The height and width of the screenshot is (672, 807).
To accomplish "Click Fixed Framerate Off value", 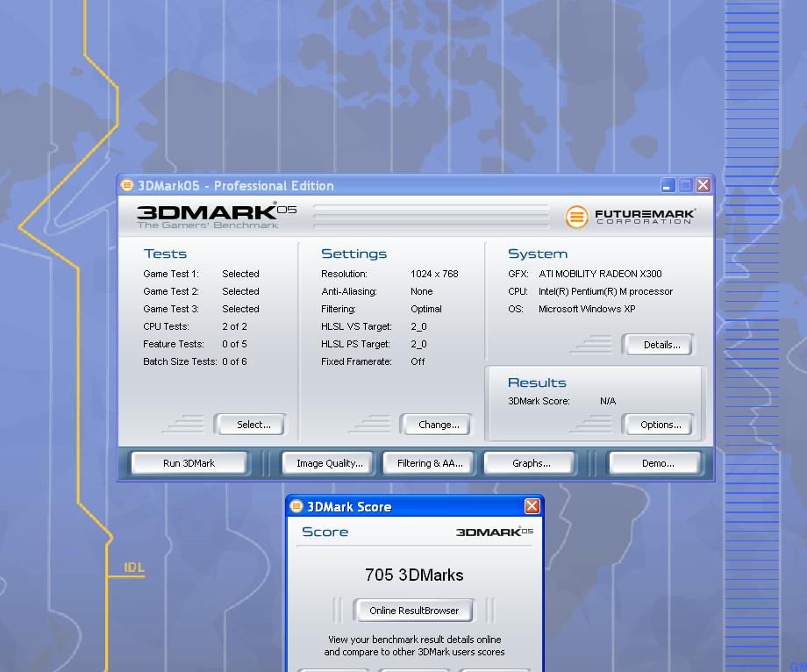I will pos(418,361).
